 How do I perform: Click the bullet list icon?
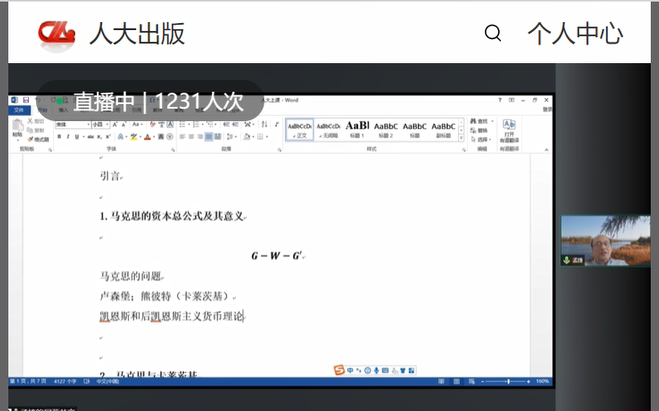pos(182,124)
